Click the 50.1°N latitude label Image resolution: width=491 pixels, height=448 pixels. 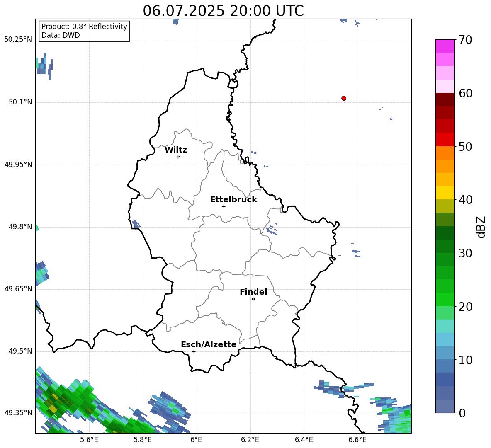20,102
